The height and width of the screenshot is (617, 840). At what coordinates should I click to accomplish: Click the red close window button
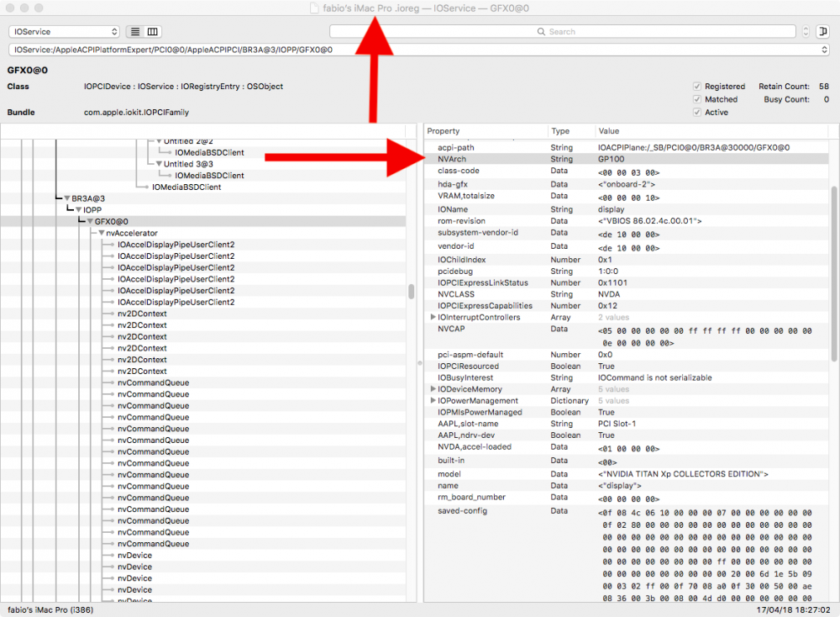pos(11,8)
